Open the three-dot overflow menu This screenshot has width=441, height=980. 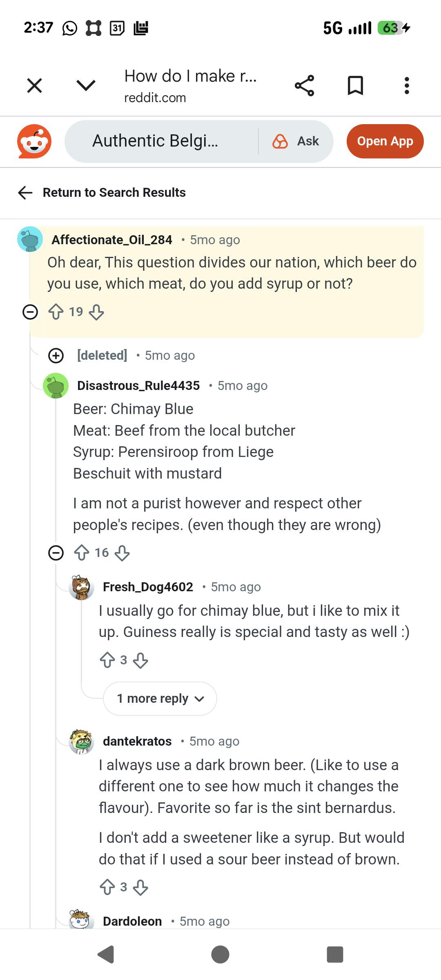click(x=406, y=86)
